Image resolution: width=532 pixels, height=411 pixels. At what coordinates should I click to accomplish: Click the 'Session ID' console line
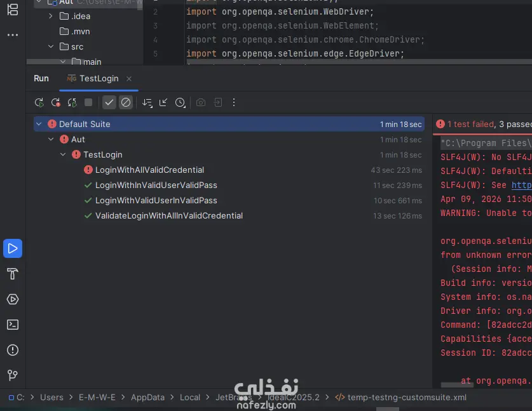point(486,353)
